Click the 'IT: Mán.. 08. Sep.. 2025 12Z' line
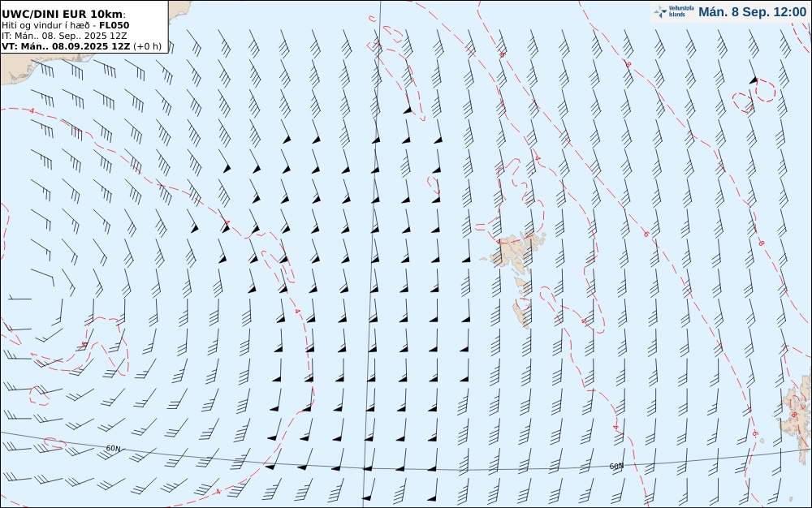812x508 pixels. pyautogui.click(x=64, y=36)
